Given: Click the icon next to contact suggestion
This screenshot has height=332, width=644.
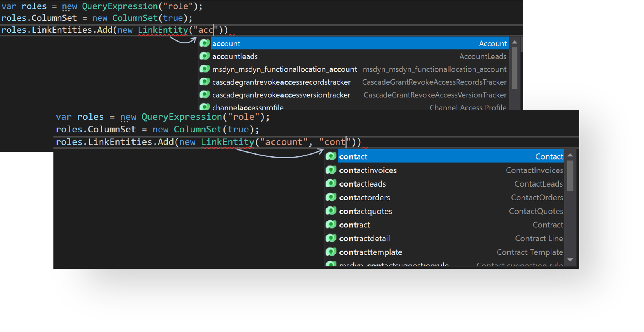Looking at the screenshot, I should point(331,156).
